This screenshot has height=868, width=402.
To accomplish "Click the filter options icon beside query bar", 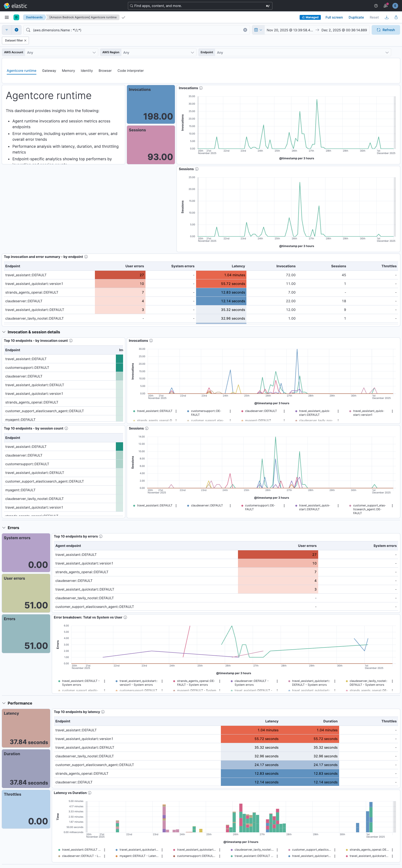I will click(x=7, y=30).
